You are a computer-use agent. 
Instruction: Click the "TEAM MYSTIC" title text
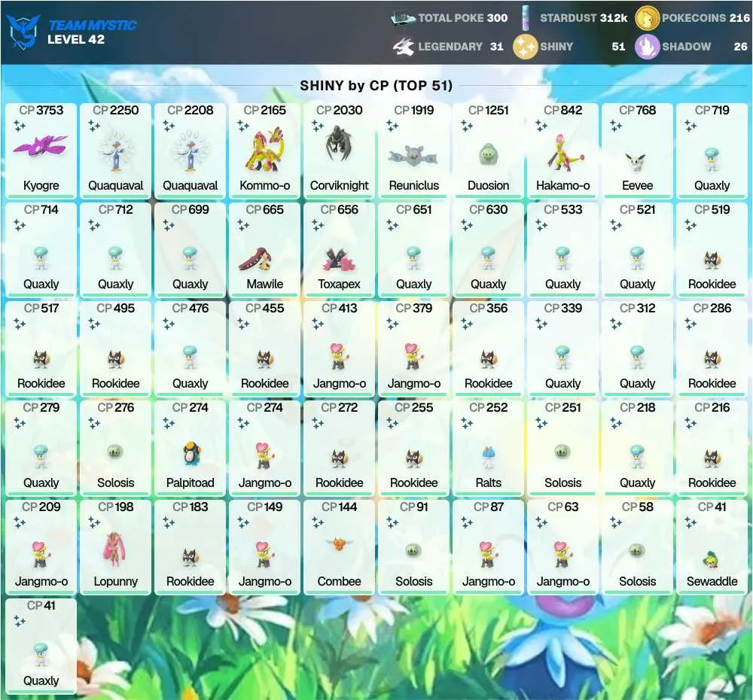click(x=93, y=25)
